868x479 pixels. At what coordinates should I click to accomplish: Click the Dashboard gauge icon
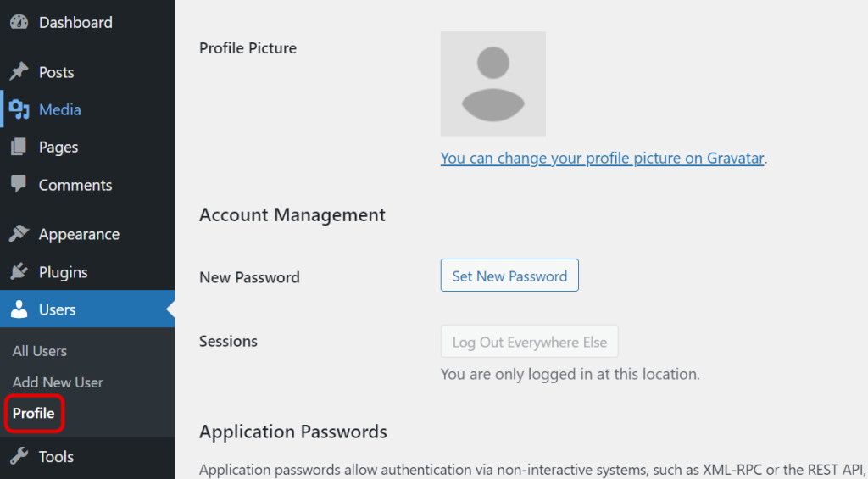tap(19, 23)
